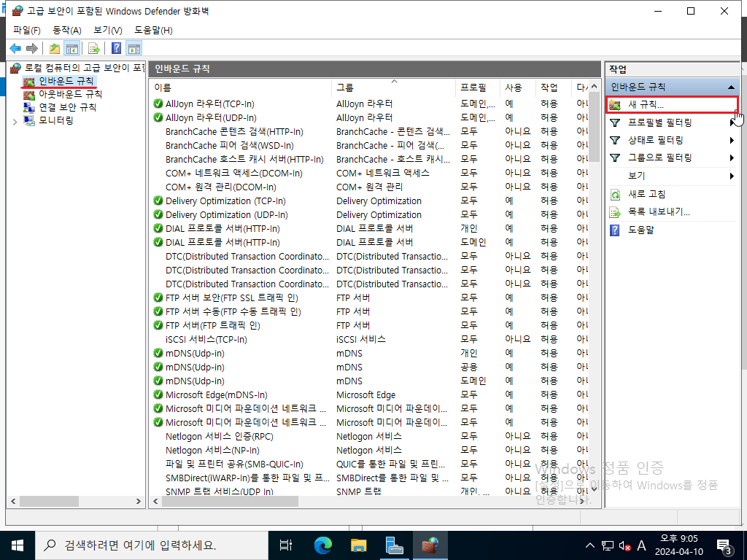Click the enabled icon of Delivery Optimization (UDP-In)
747x560 pixels.
click(x=158, y=215)
